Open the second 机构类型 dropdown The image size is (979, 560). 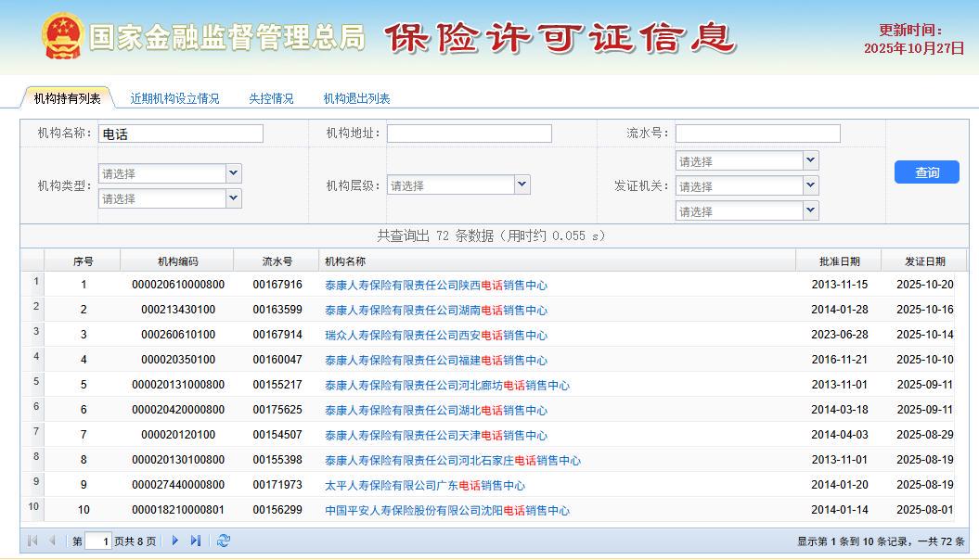233,198
